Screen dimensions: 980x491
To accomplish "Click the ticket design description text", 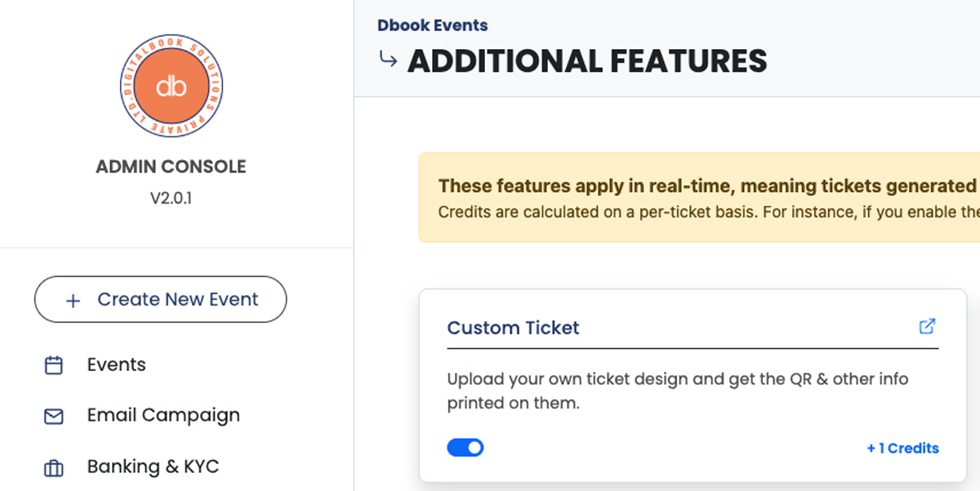I will point(678,391).
